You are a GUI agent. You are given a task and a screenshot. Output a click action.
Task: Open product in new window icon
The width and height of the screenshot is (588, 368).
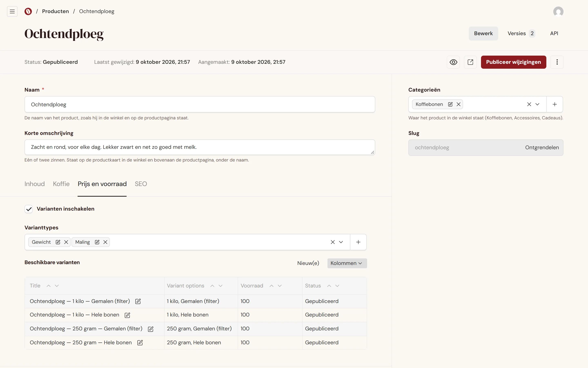(x=470, y=62)
